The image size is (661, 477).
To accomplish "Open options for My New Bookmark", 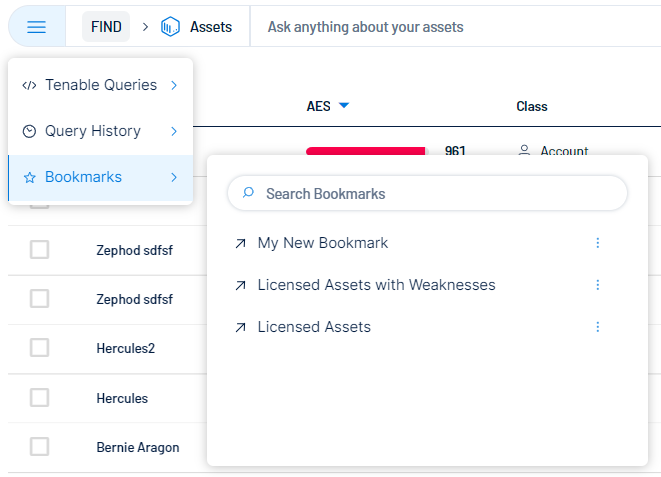I will coord(598,243).
